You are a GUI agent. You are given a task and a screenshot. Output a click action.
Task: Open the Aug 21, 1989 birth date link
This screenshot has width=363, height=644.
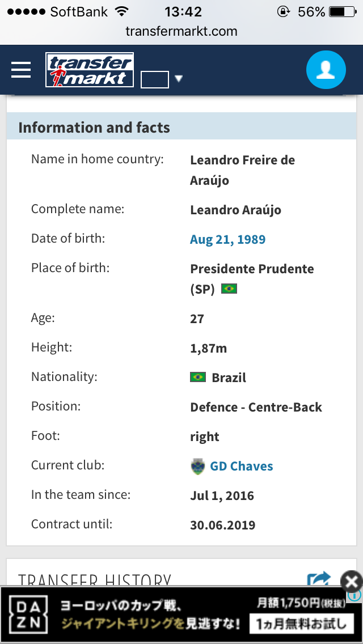pyautogui.click(x=227, y=239)
